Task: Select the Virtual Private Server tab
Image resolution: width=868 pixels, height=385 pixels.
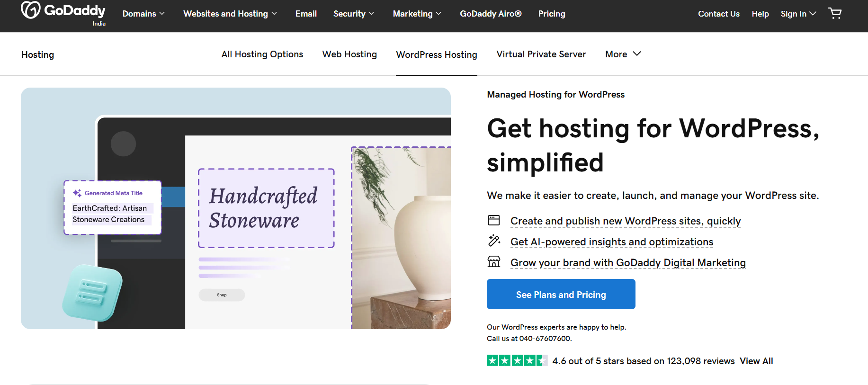Action: click(541, 54)
